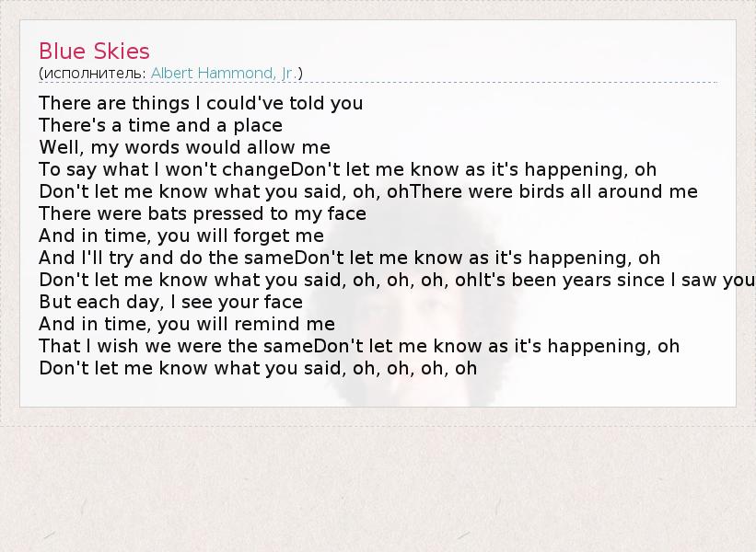Image resolution: width=756 pixels, height=552 pixels.
Task: Click the phrase "That I wish we were the same"
Action: point(177,346)
